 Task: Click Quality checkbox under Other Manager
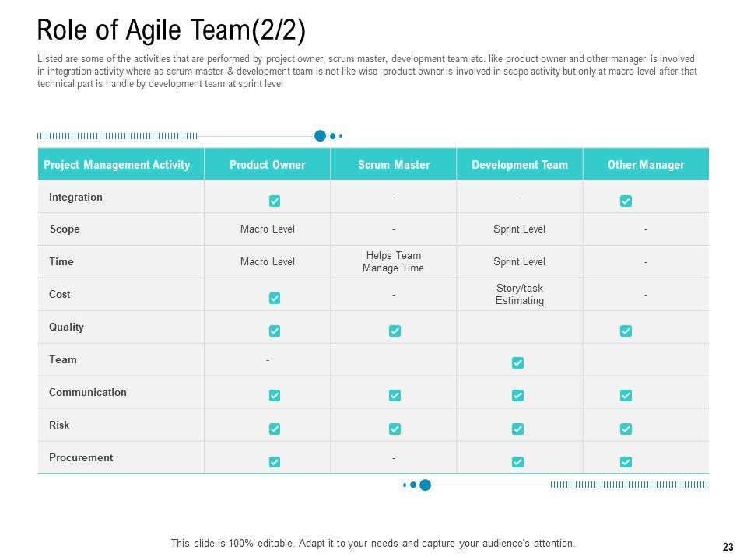(626, 331)
